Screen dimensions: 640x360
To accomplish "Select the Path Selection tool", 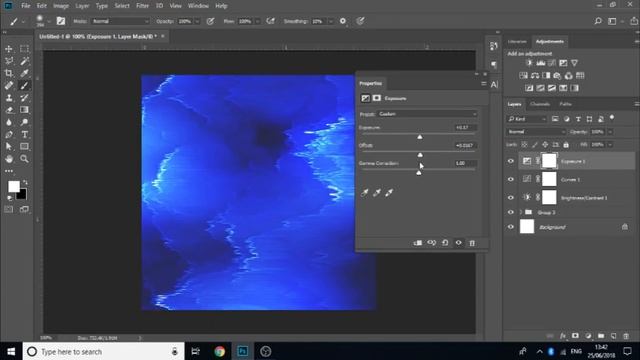I will click(x=9, y=147).
